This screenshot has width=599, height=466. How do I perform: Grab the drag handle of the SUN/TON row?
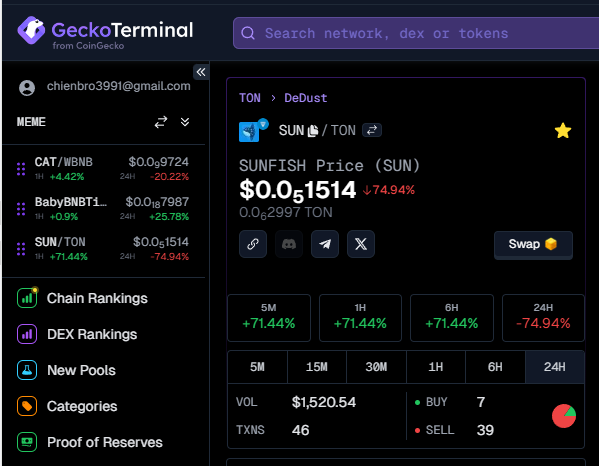(21, 249)
